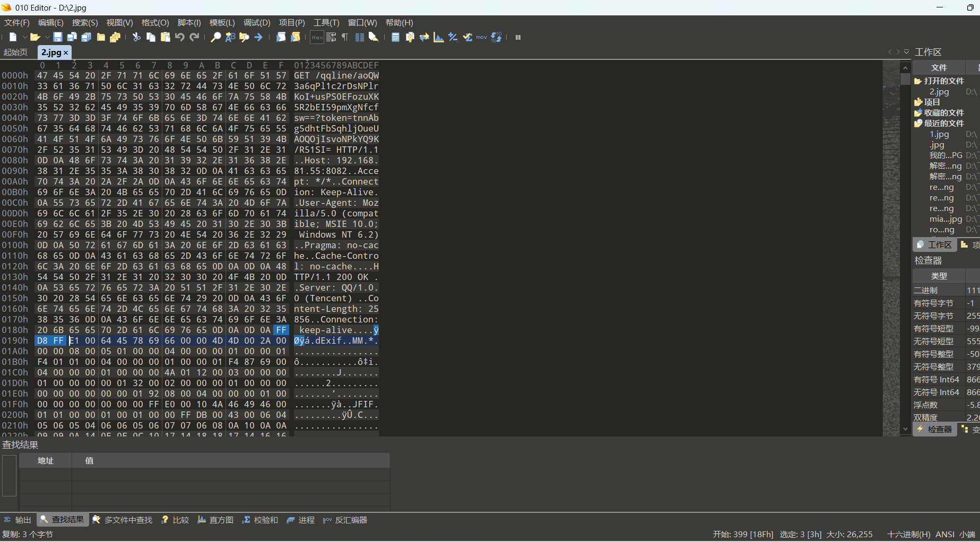Click the Paste clipboard icon
980x542 pixels.
pyautogui.click(x=166, y=37)
